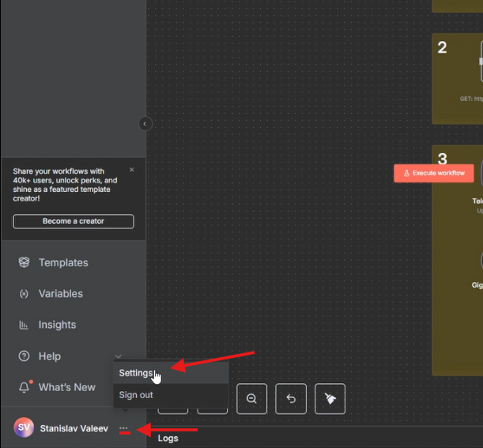Click Become a creator button
The image size is (483, 448).
[74, 221]
